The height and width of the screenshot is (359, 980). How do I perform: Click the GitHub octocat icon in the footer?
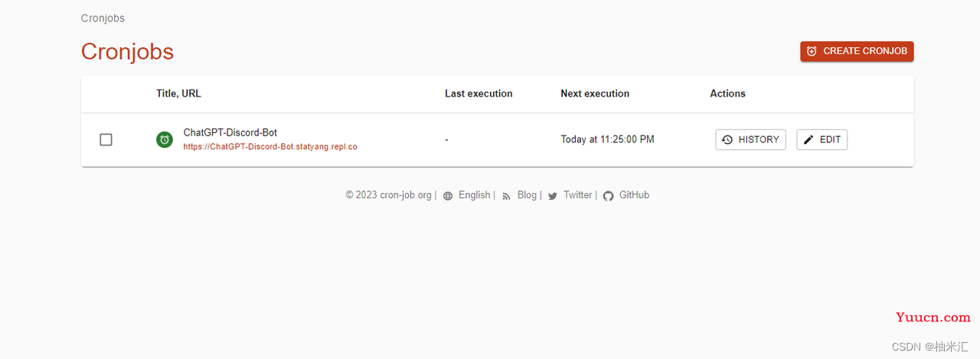click(608, 196)
